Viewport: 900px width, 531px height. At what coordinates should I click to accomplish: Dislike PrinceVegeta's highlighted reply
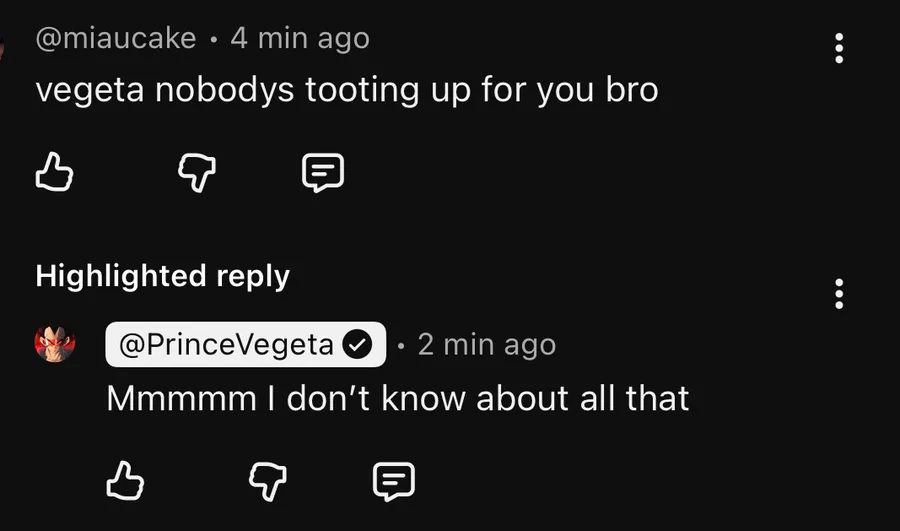267,481
